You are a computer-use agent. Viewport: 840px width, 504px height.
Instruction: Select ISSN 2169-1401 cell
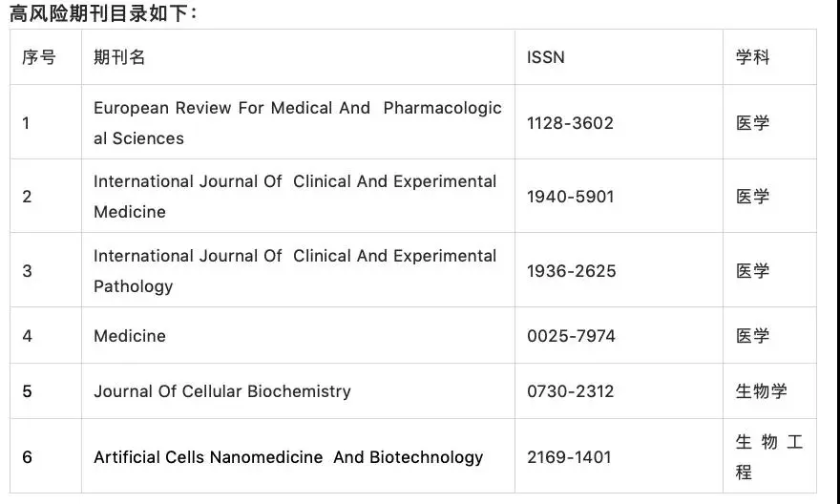point(569,457)
